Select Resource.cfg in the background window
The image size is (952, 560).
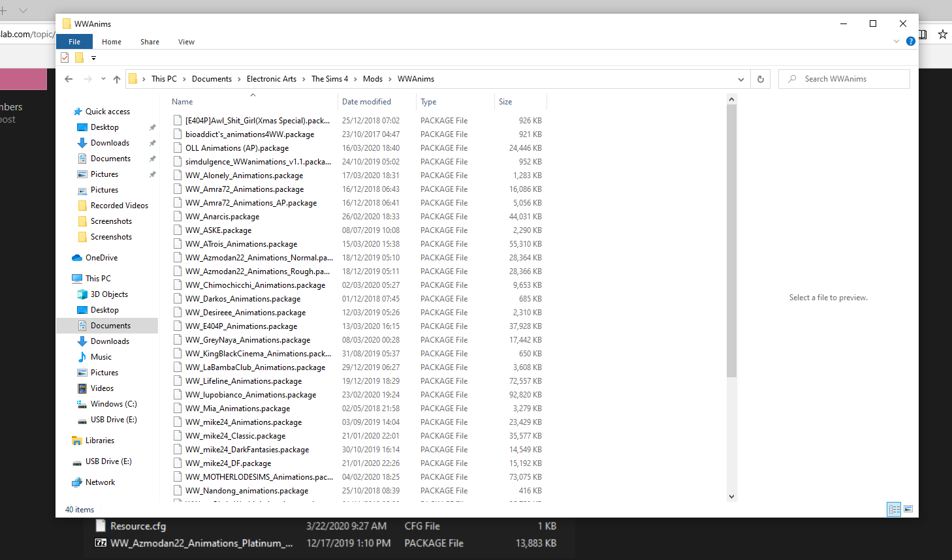tap(138, 526)
